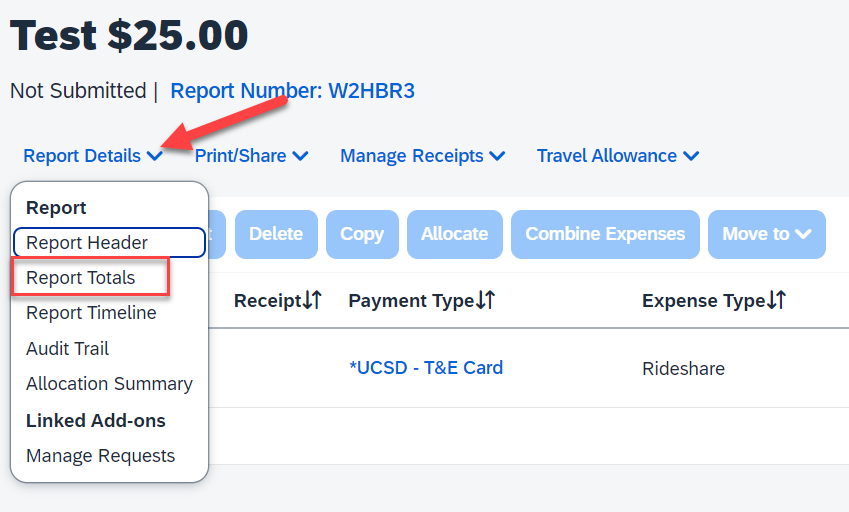Viewport: 849px width, 512px height.
Task: Sort by Receipt column arrows icon
Action: click(312, 301)
